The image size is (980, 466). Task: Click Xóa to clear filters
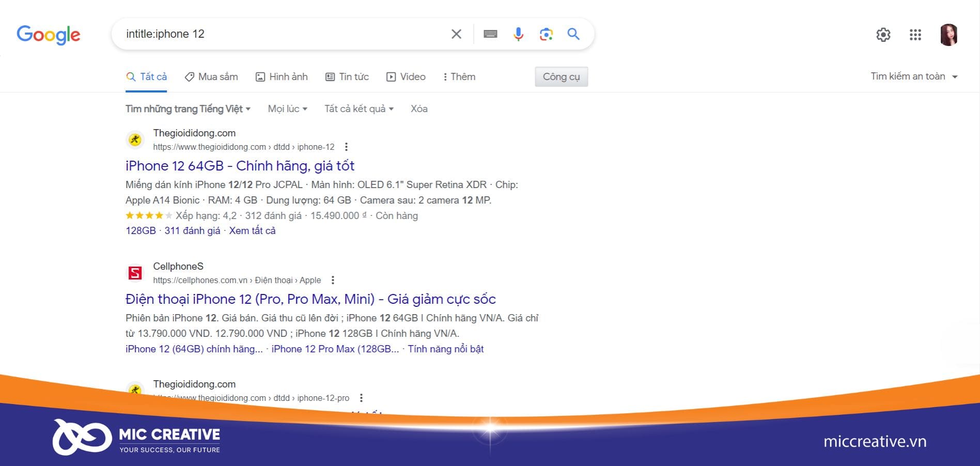419,109
